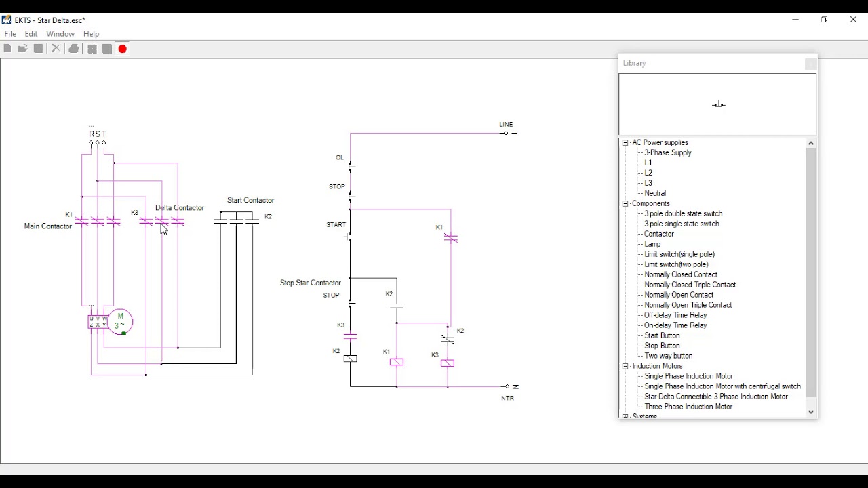
Task: Select 3-Phase Supply in library
Action: point(668,153)
